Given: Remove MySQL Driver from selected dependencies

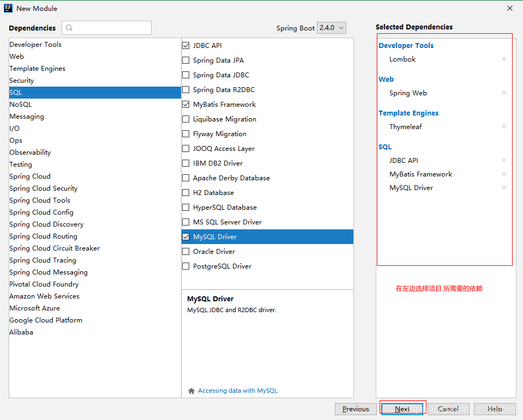Looking at the screenshot, I should pos(504,187).
